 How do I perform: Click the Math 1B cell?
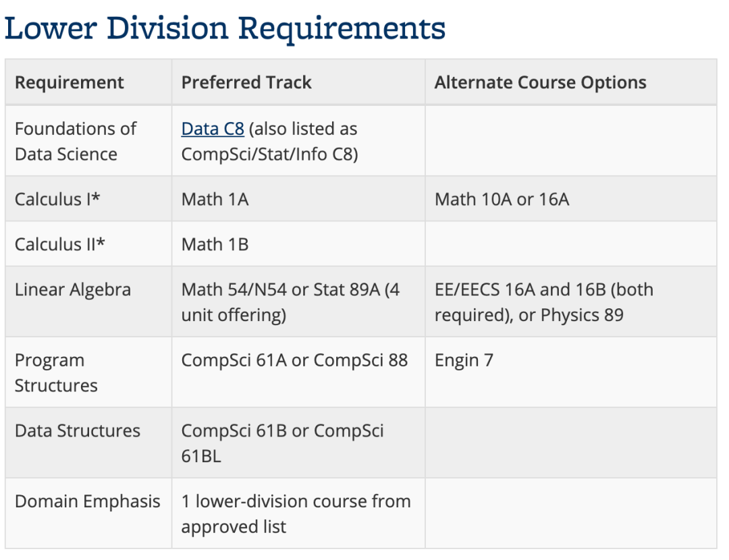(215, 244)
